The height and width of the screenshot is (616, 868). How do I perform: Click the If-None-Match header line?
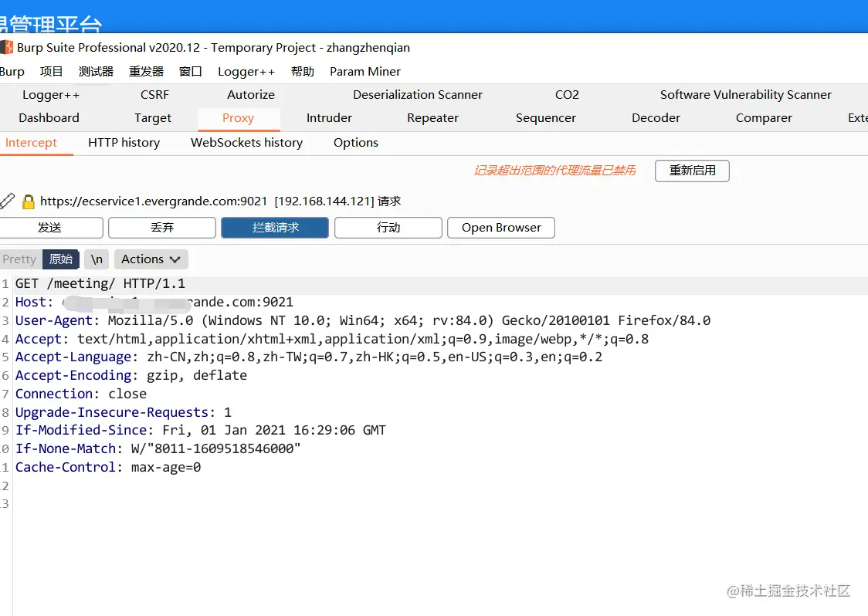(158, 448)
